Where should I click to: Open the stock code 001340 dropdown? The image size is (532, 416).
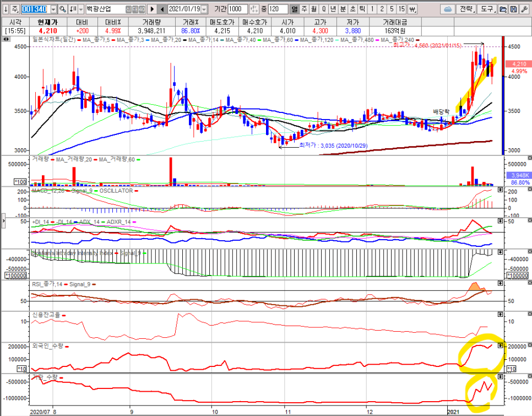tap(53, 9)
